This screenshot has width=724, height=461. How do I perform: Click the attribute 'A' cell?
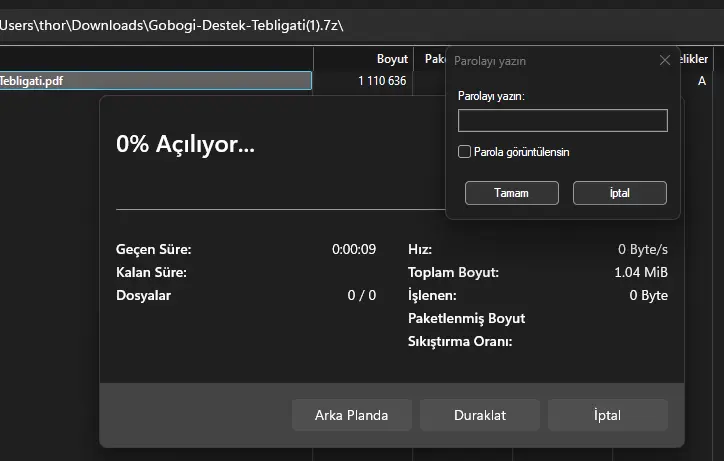pos(702,81)
